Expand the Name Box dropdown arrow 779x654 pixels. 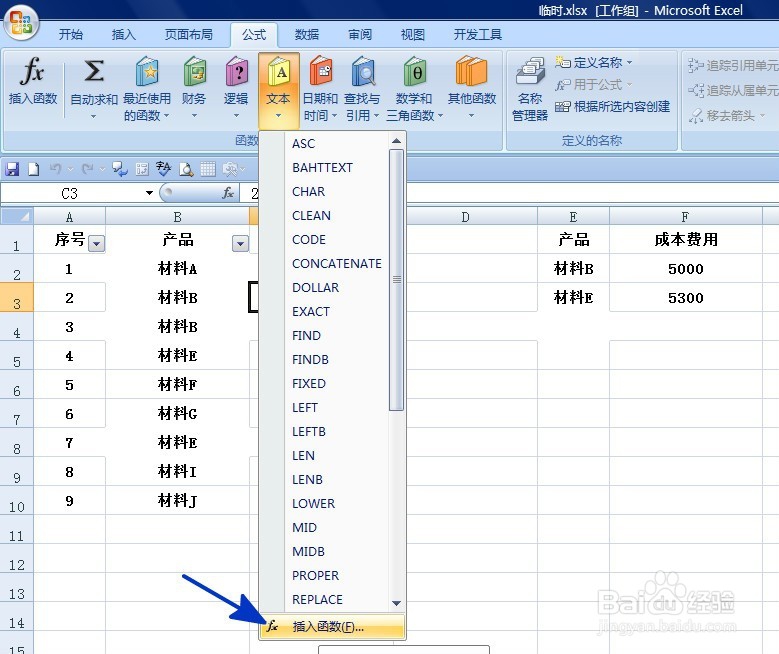(x=149, y=193)
